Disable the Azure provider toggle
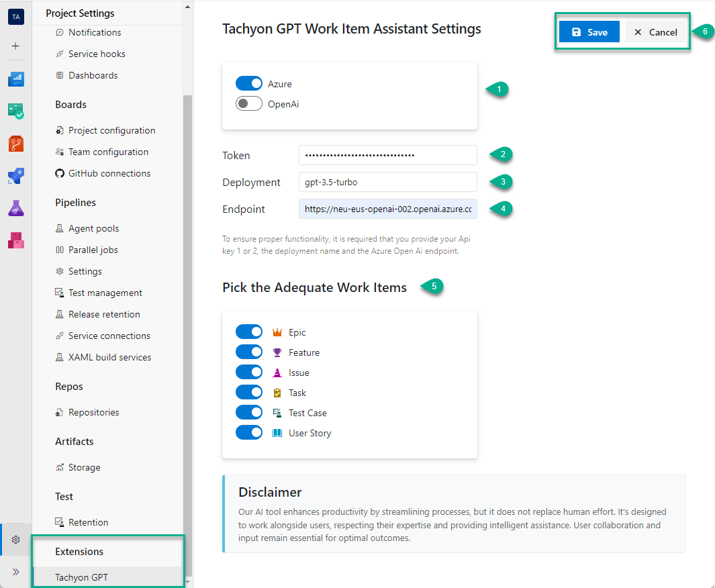This screenshot has width=715, height=588. pos(249,83)
